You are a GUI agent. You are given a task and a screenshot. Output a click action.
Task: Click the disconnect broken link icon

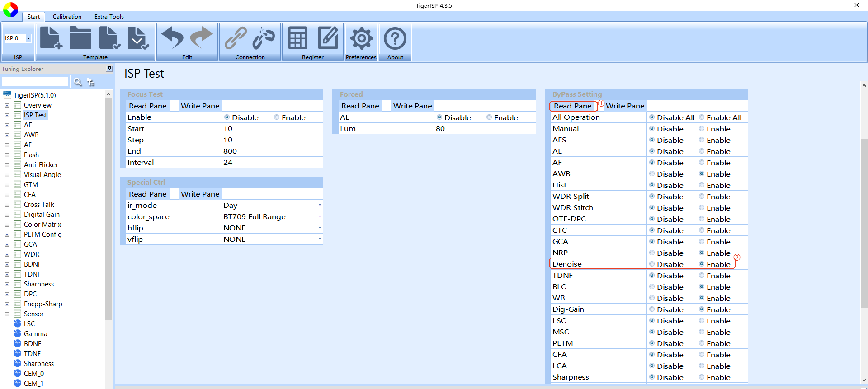[264, 38]
